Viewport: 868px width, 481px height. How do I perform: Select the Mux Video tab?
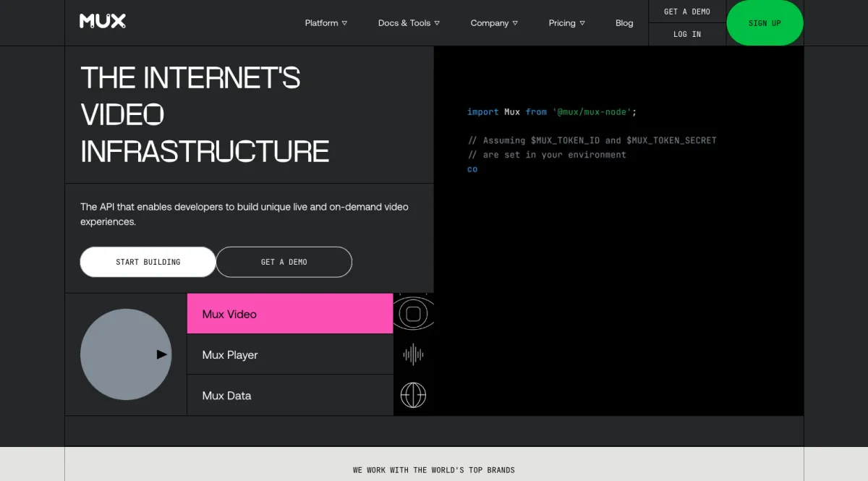(x=290, y=314)
